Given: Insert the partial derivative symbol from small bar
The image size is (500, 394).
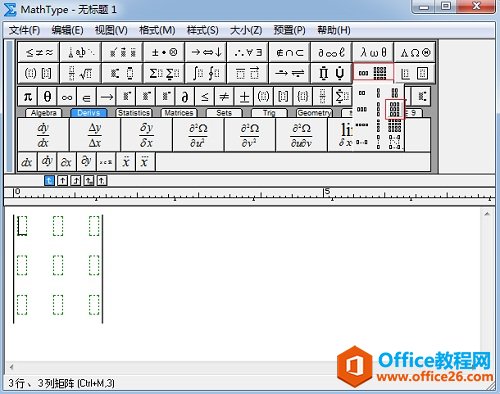Looking at the screenshot, I should click(x=185, y=97).
